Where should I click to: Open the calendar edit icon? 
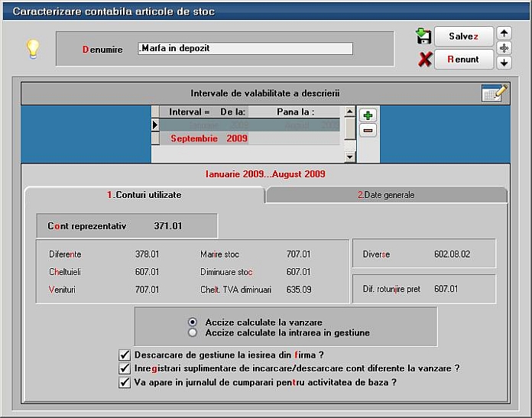click(495, 93)
